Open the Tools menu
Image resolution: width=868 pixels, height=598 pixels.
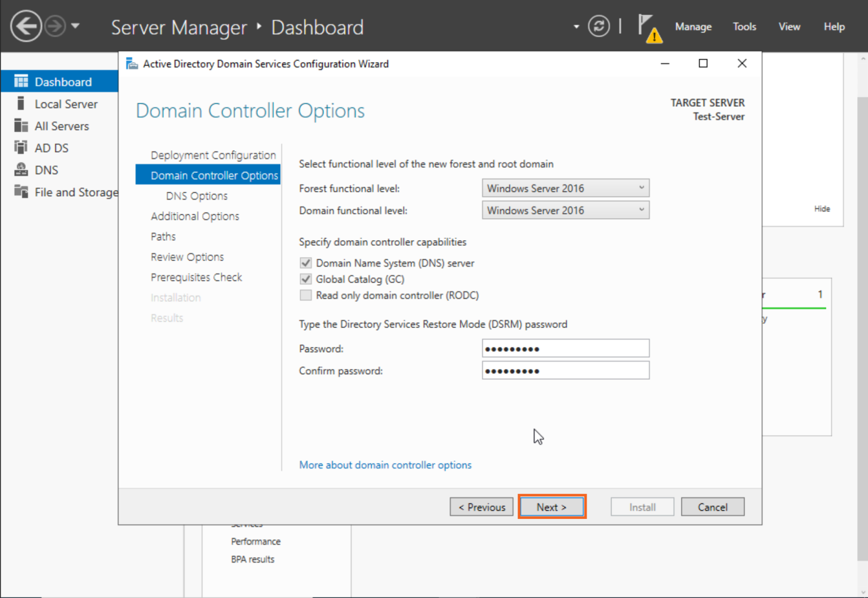coord(744,27)
